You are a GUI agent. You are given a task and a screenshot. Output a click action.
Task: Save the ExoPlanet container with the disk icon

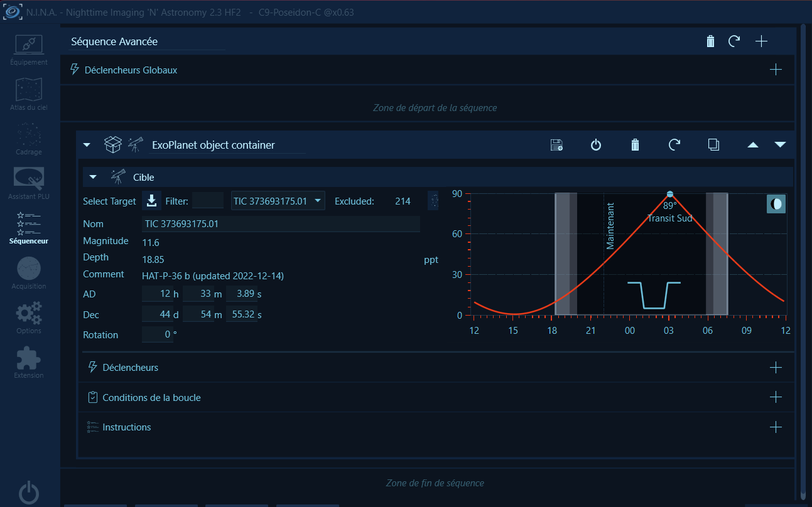[556, 145]
